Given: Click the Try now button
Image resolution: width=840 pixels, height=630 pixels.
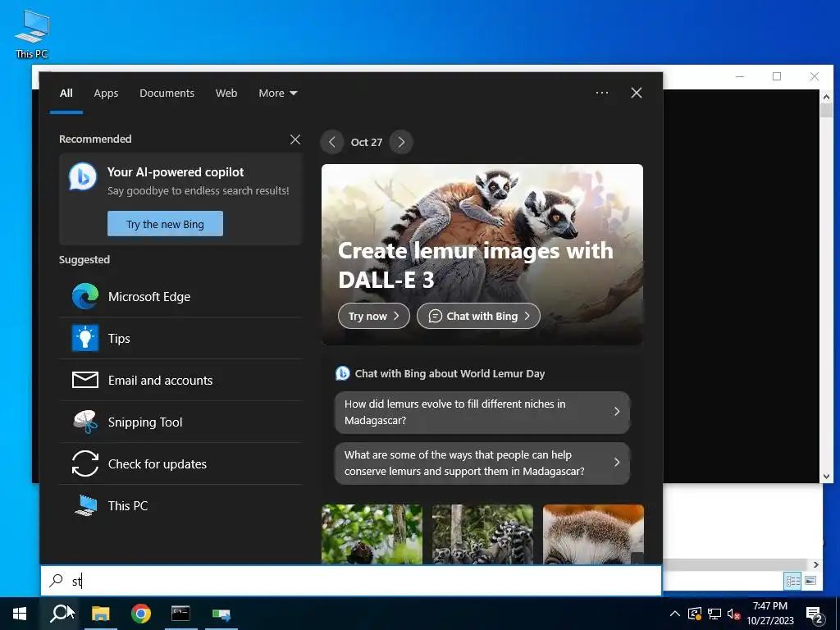Looking at the screenshot, I should (374, 316).
